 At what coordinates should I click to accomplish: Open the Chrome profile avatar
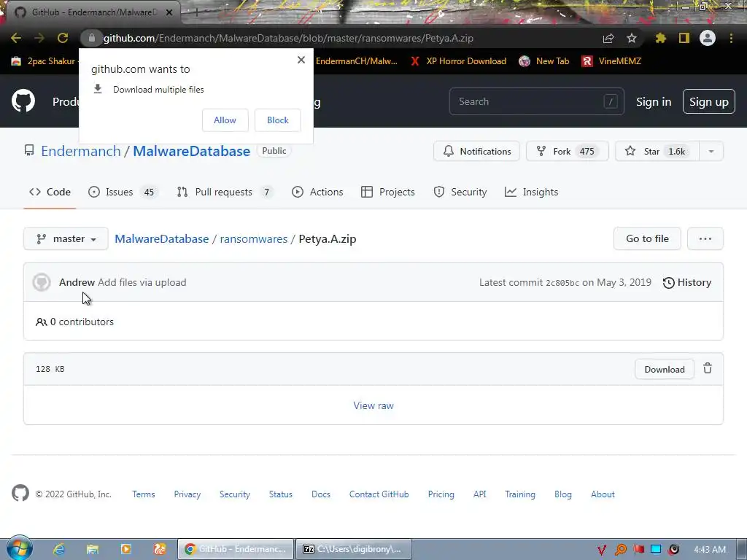coord(708,38)
